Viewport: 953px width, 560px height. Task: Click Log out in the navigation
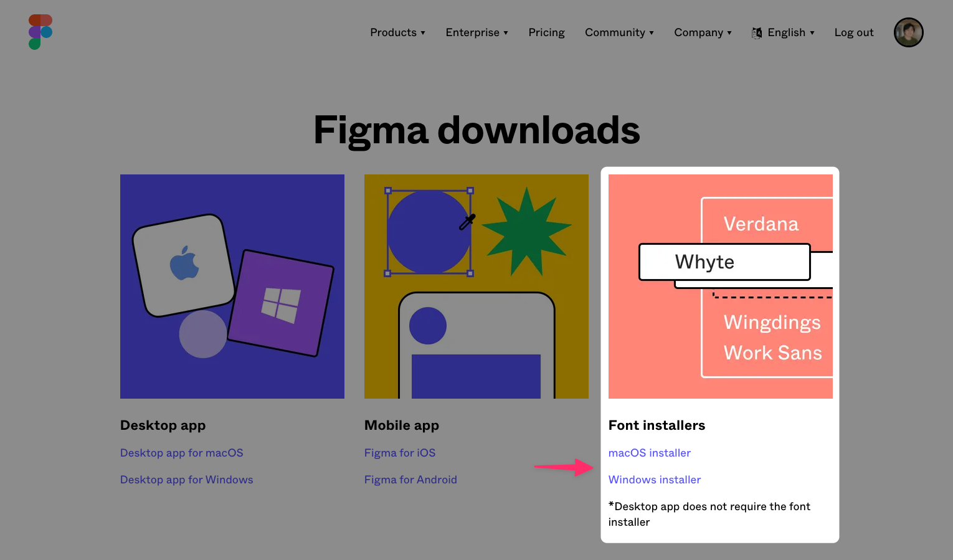853,32
